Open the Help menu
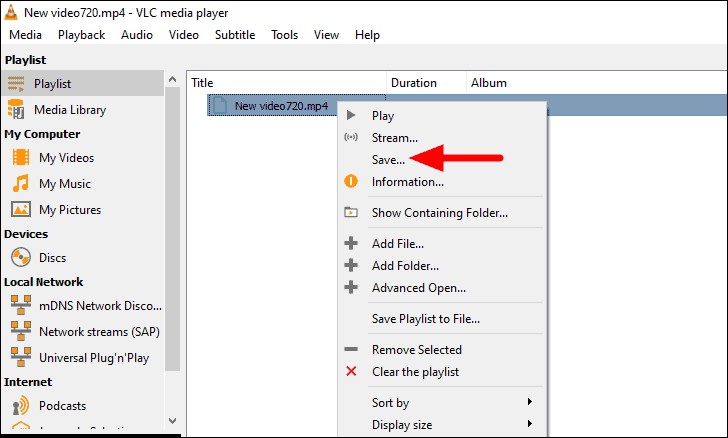This screenshot has width=728, height=438. tap(367, 35)
